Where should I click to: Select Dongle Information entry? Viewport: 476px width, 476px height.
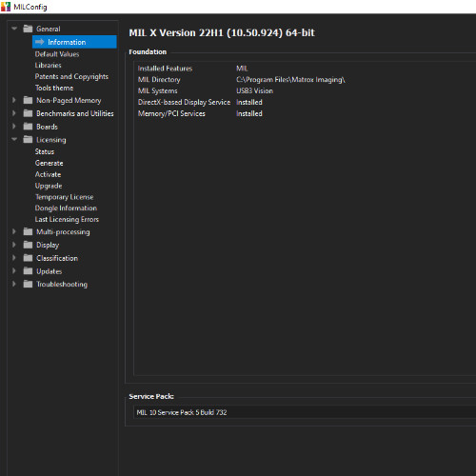pos(66,208)
